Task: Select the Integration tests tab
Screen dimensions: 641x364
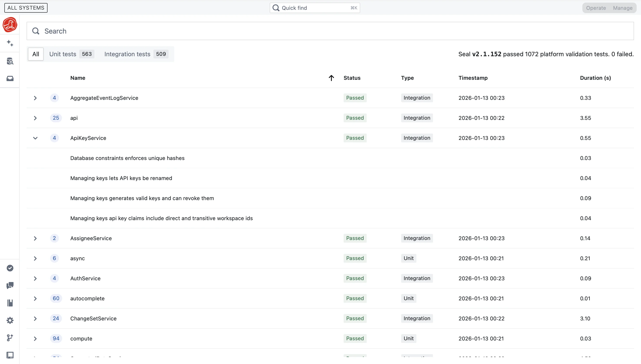Action: pyautogui.click(x=136, y=54)
